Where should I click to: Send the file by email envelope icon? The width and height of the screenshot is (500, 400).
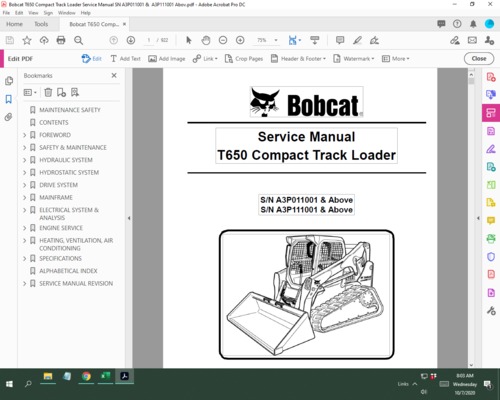coord(472,40)
